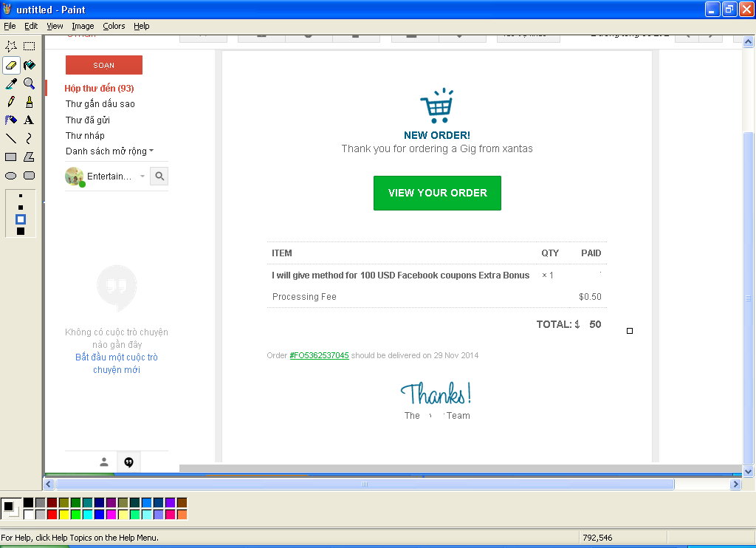The height and width of the screenshot is (548, 756).
Task: Activate the Pick Color eyedropper tool
Action: (10, 83)
